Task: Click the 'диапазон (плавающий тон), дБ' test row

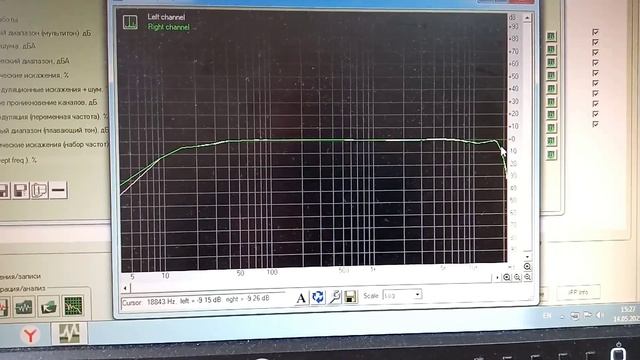Action: 54,130
